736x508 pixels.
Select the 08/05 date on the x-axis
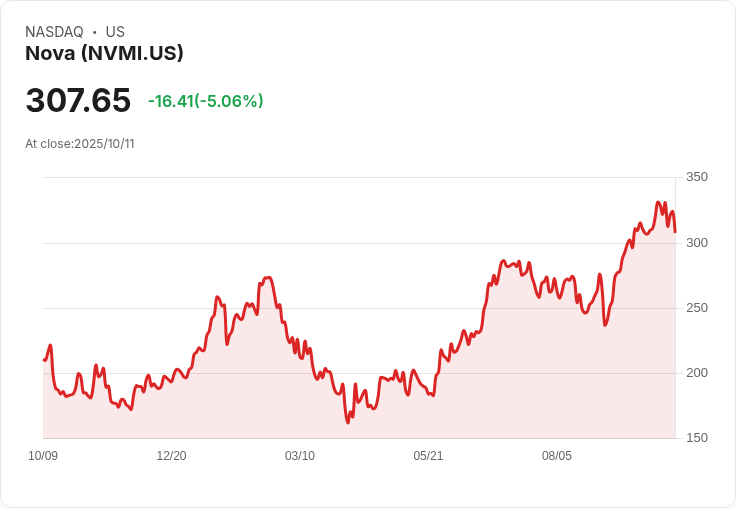557,456
